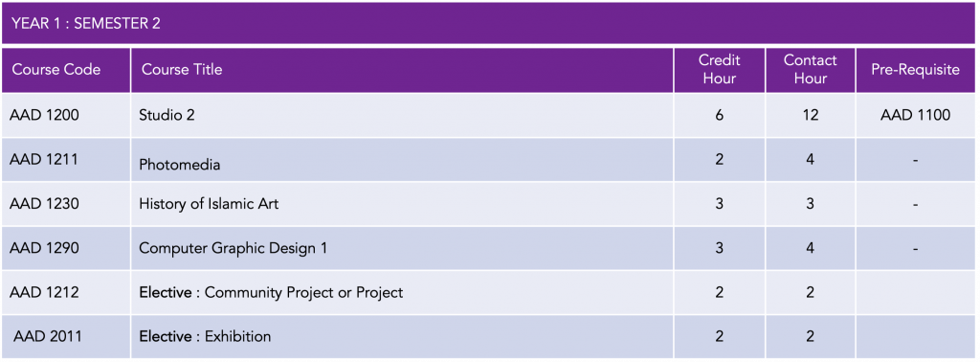
Task: Click the Contact Hour column header
Action: click(810, 69)
